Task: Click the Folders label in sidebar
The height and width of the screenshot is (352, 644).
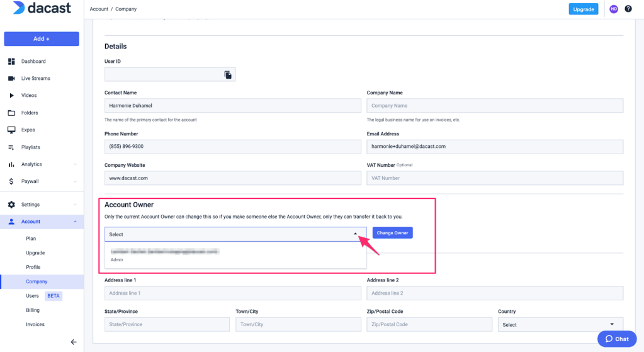Action: [30, 113]
